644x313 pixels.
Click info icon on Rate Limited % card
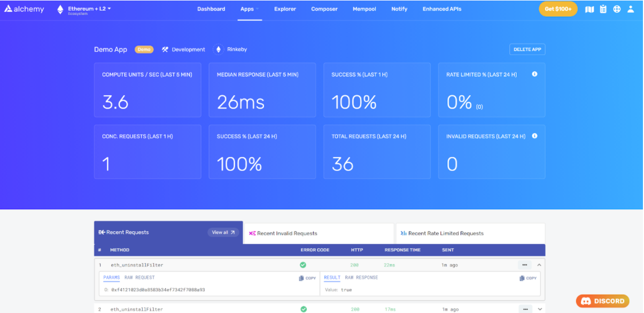534,74
